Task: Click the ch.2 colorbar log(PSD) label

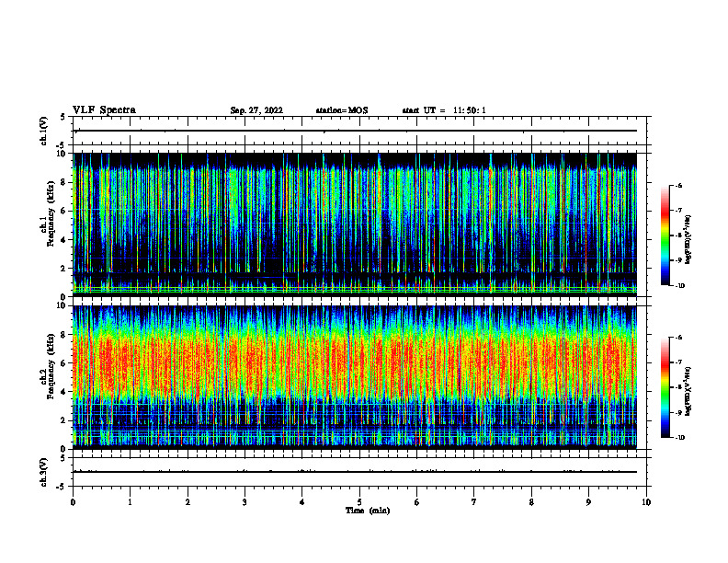Action: point(688,391)
